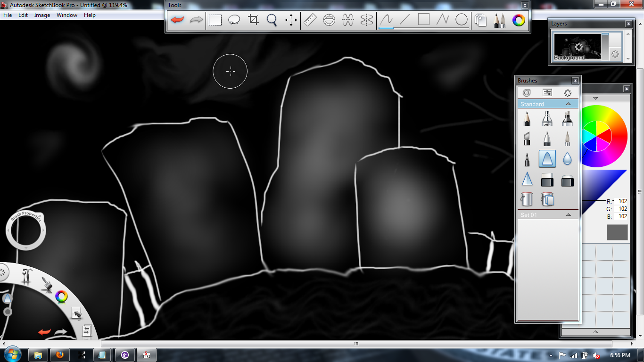Open the Windows Start menu

click(x=12, y=354)
